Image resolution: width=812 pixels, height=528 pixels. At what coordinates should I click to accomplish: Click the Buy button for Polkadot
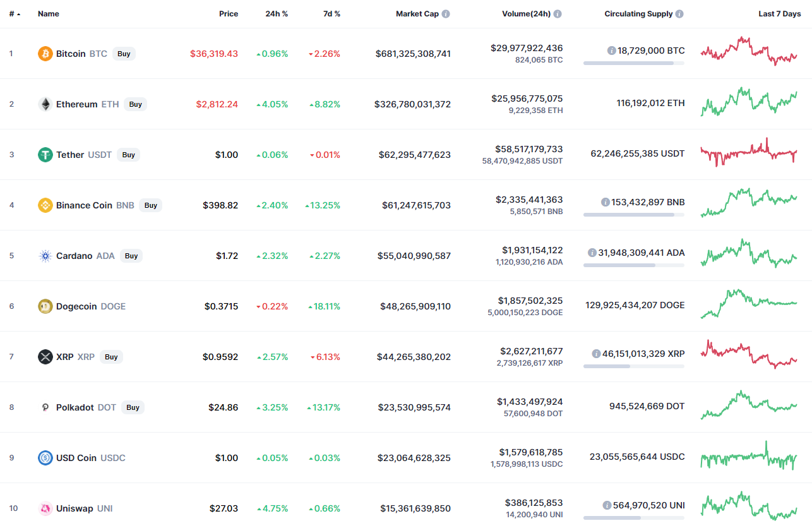[133, 407]
